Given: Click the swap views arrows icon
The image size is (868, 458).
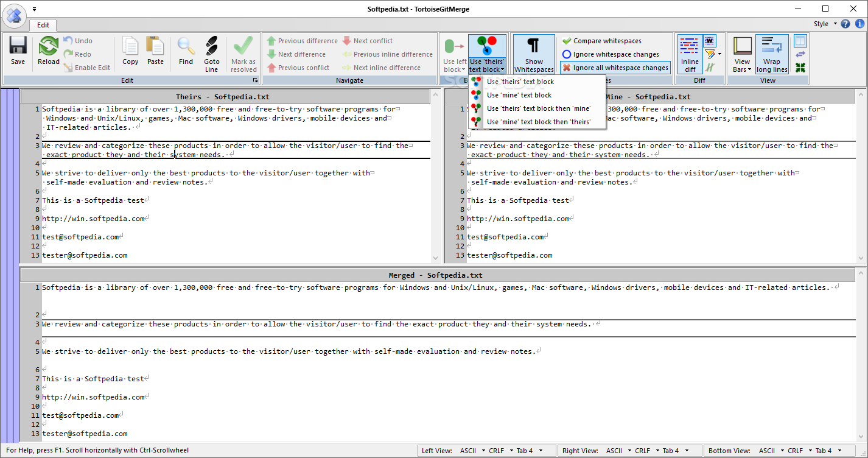Looking at the screenshot, I should [800, 54].
